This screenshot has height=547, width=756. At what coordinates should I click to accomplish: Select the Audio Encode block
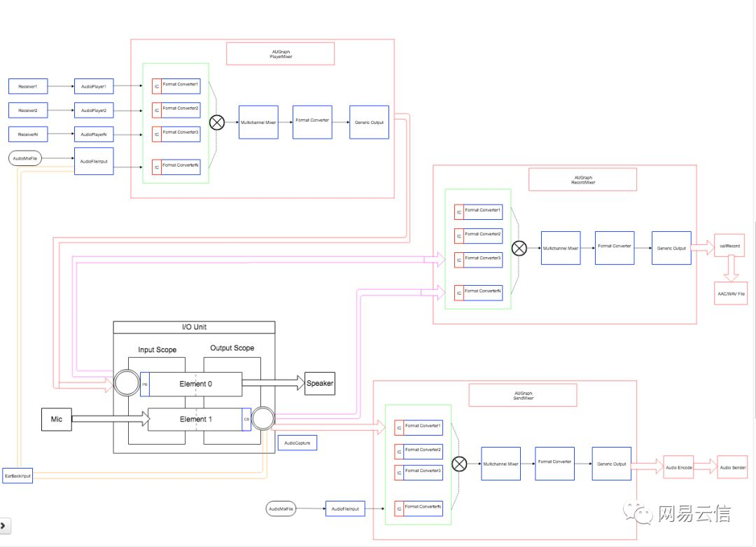pos(679,467)
